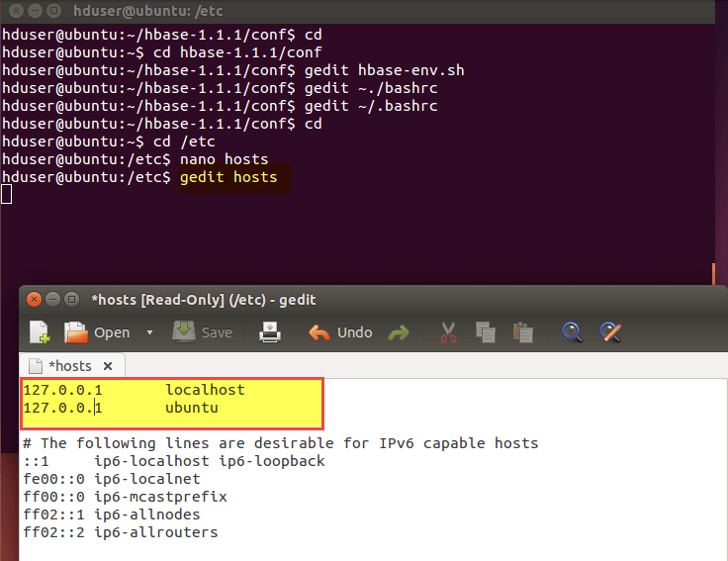The height and width of the screenshot is (561, 728).
Task: Place cursor on the localhost line
Action: 205,390
